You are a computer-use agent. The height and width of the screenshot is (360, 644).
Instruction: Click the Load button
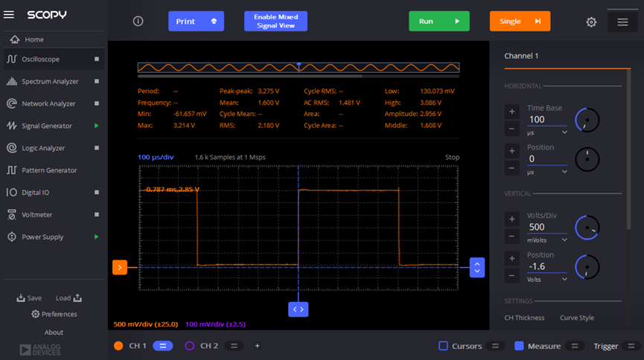68,298
